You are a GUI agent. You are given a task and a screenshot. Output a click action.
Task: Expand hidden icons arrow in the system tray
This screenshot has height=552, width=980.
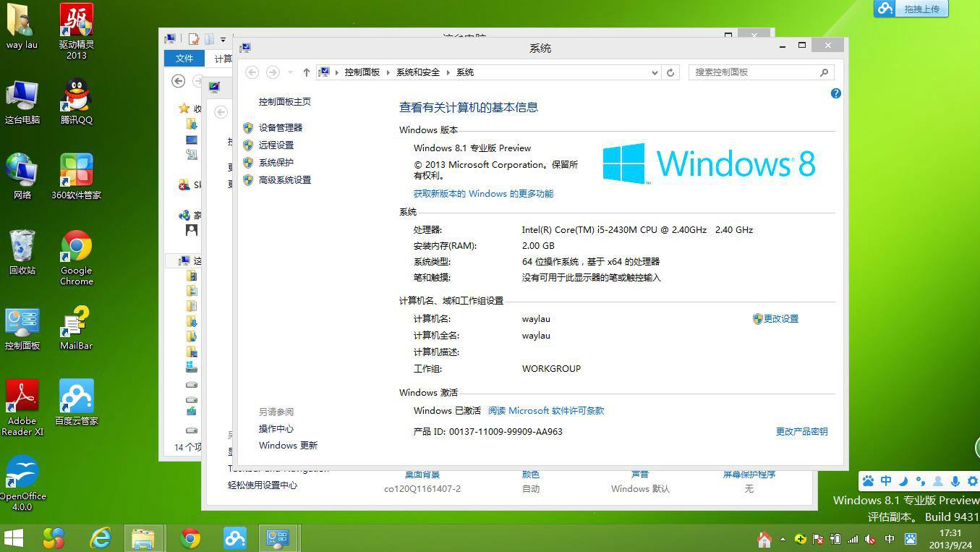point(783,538)
